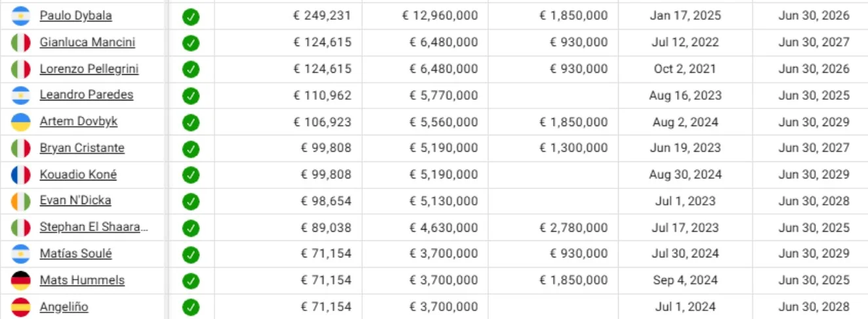868x319 pixels.
Task: Click the Spain flag beside Angeliño
Action: click(x=21, y=307)
